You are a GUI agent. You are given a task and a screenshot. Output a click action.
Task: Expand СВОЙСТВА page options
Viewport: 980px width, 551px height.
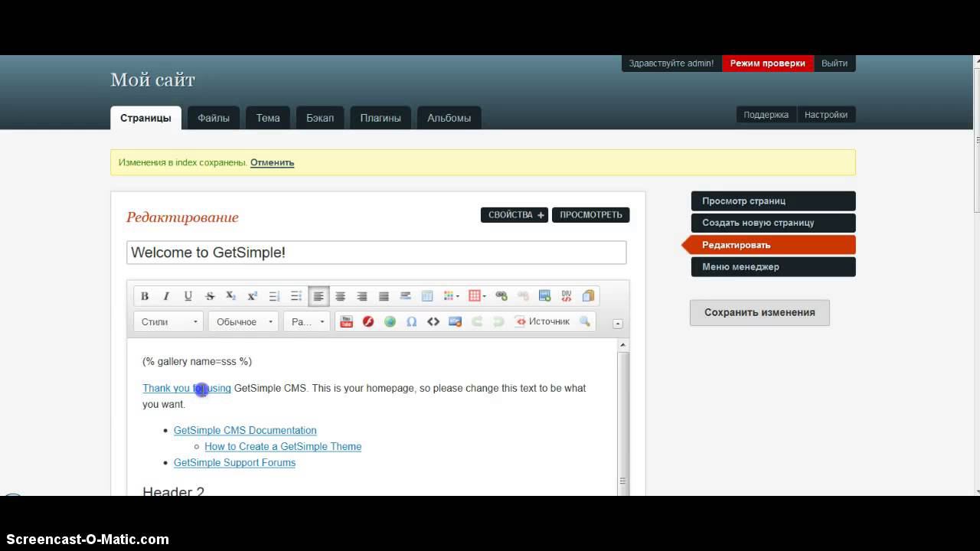click(x=516, y=215)
